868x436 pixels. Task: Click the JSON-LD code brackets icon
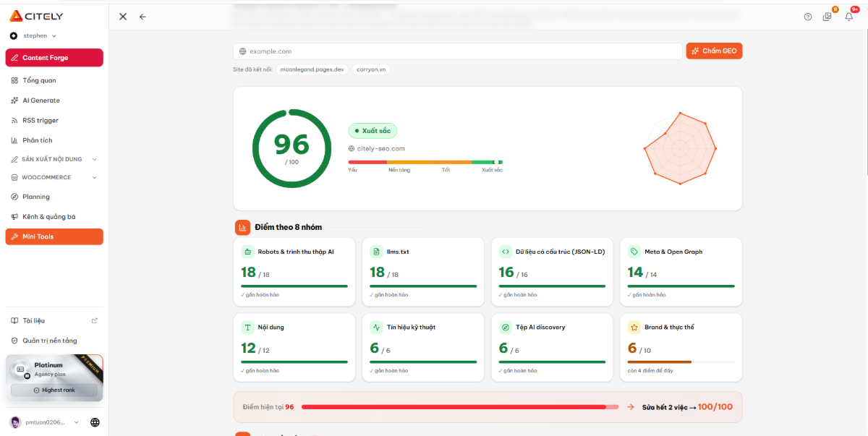[x=505, y=252]
